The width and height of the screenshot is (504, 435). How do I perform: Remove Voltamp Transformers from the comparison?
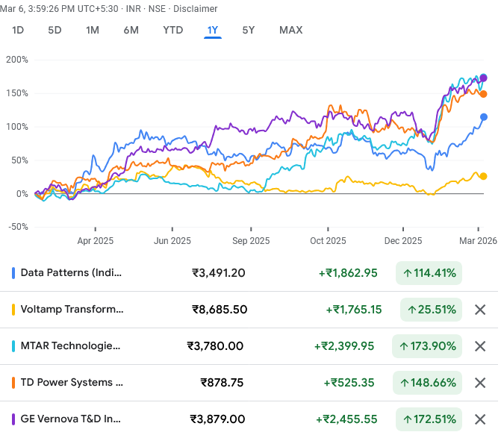click(x=480, y=310)
